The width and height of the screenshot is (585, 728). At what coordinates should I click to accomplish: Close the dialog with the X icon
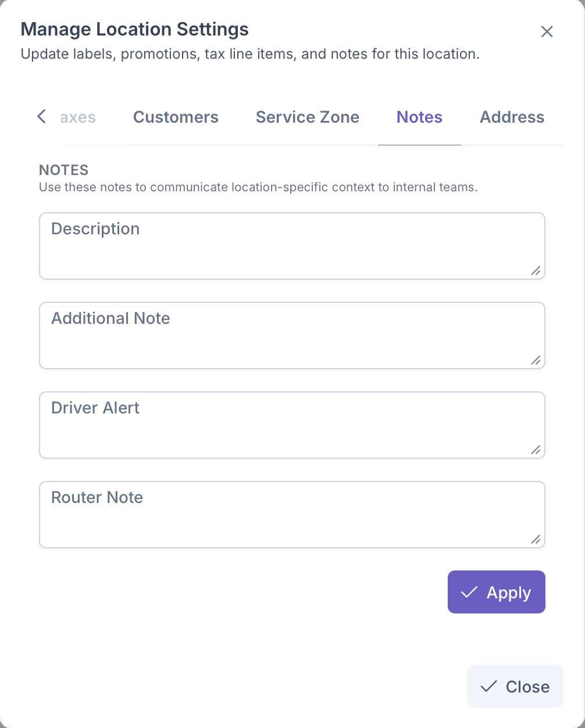(547, 32)
